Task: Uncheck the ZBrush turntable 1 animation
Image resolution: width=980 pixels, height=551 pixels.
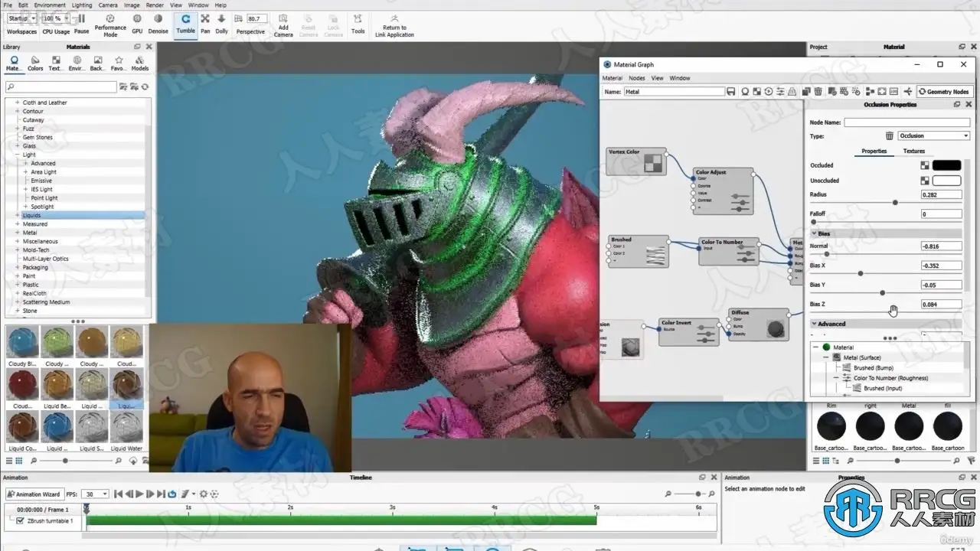Action: [x=21, y=521]
